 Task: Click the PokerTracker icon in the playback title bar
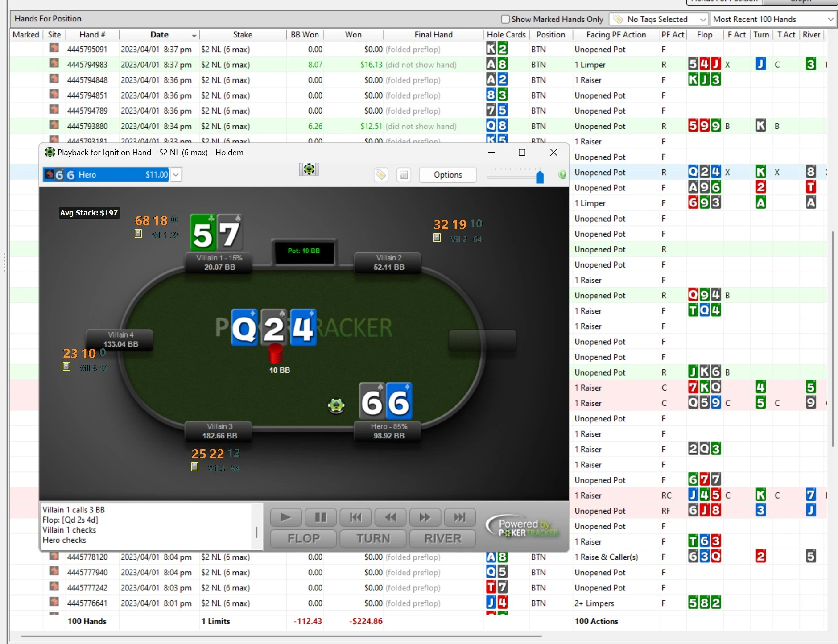(50, 152)
